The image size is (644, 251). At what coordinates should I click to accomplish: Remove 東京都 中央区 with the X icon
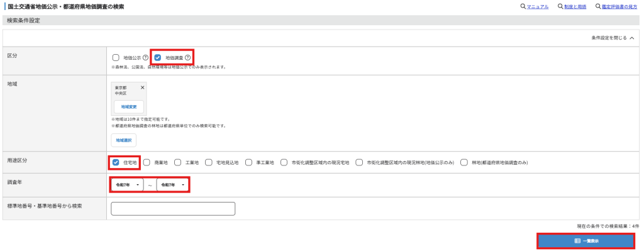pyautogui.click(x=143, y=87)
